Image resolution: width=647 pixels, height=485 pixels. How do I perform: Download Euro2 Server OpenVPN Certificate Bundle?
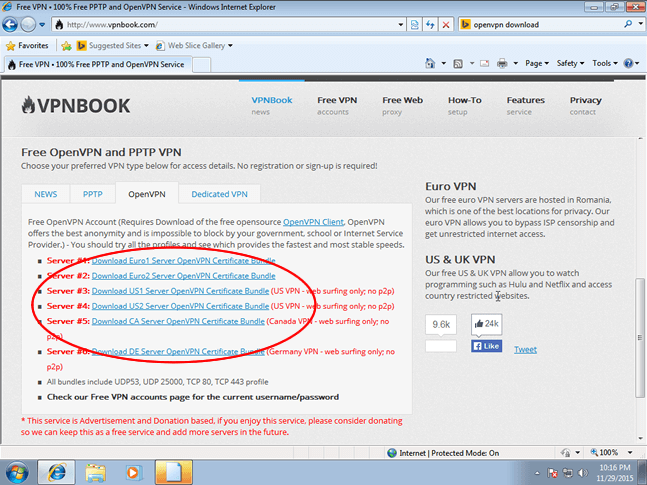(183, 276)
